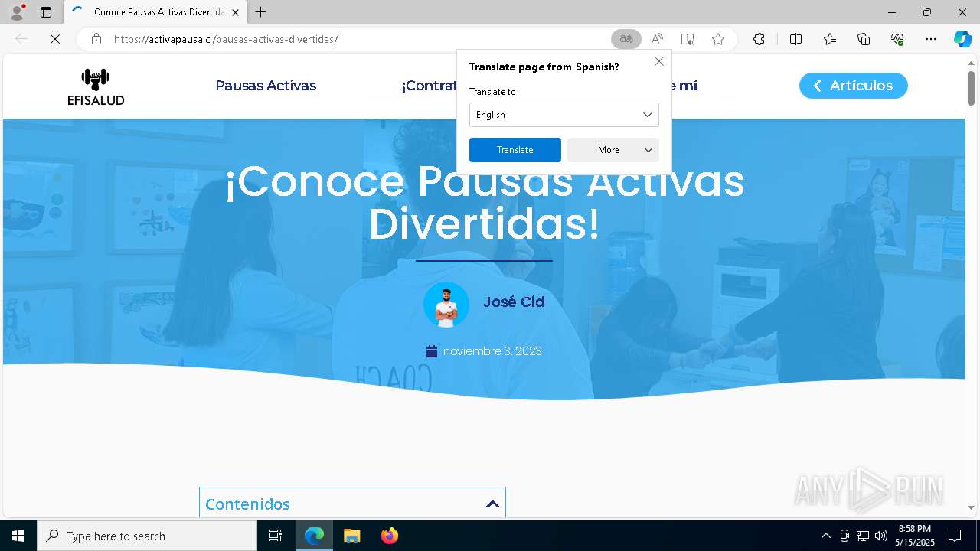Add page to favorites star
Screen dimensions: 980x551
[x=718, y=39]
